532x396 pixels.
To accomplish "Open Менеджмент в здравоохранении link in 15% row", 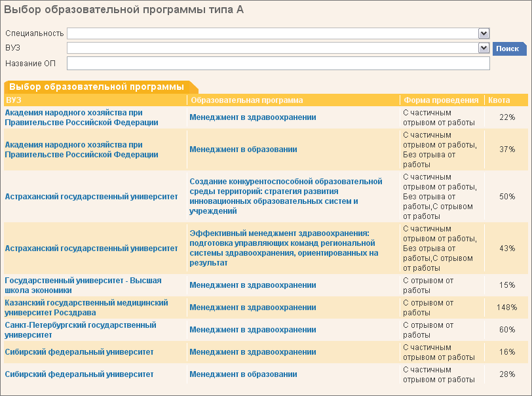I will point(253,285).
